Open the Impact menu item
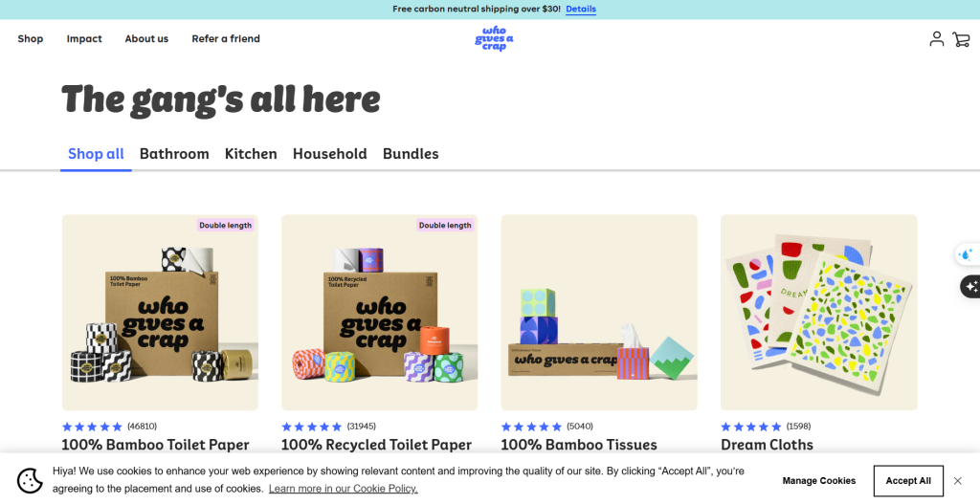This screenshot has height=504, width=980. pos(84,38)
